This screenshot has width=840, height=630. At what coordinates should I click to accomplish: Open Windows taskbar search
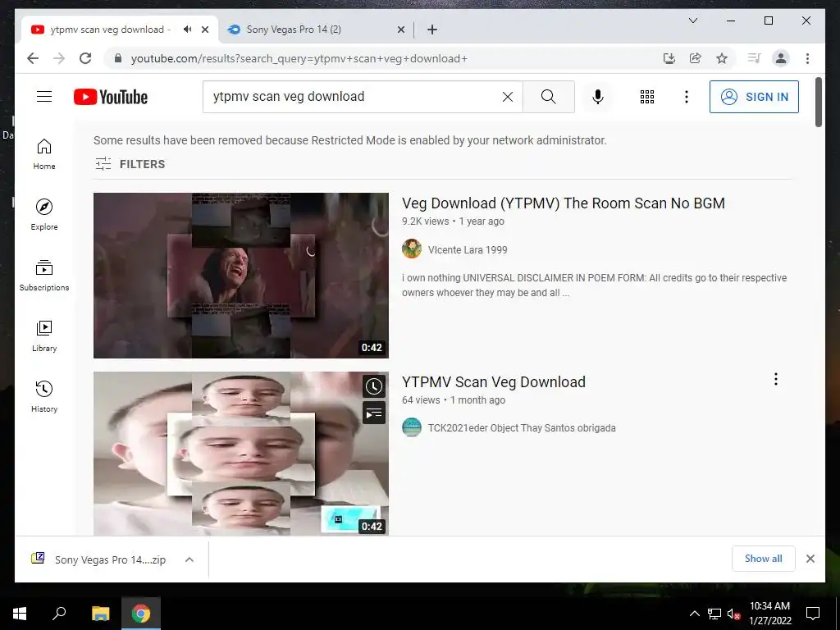coord(59,614)
